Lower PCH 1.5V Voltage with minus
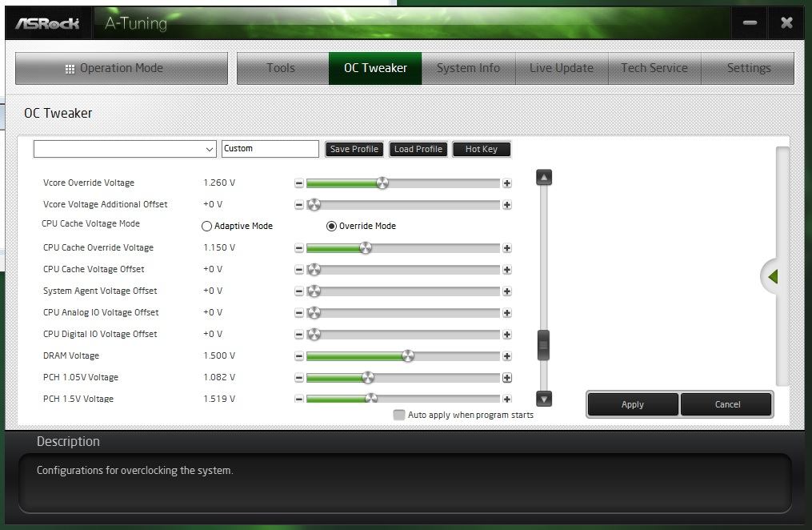The width and height of the screenshot is (812, 530). [299, 399]
